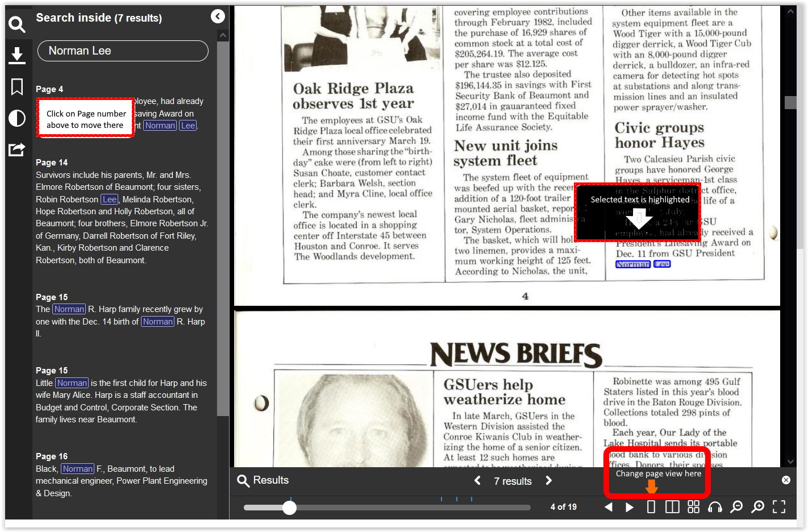Screen dimensions: 808x532
Task: Jump to the Page 14 search result
Action: 52,163
